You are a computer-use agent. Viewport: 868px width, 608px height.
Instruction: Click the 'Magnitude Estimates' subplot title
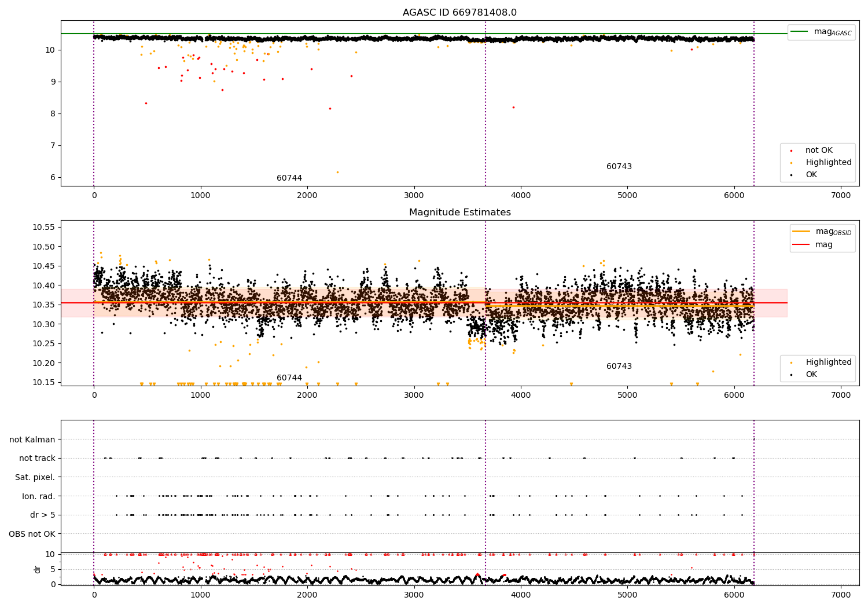point(459,213)
